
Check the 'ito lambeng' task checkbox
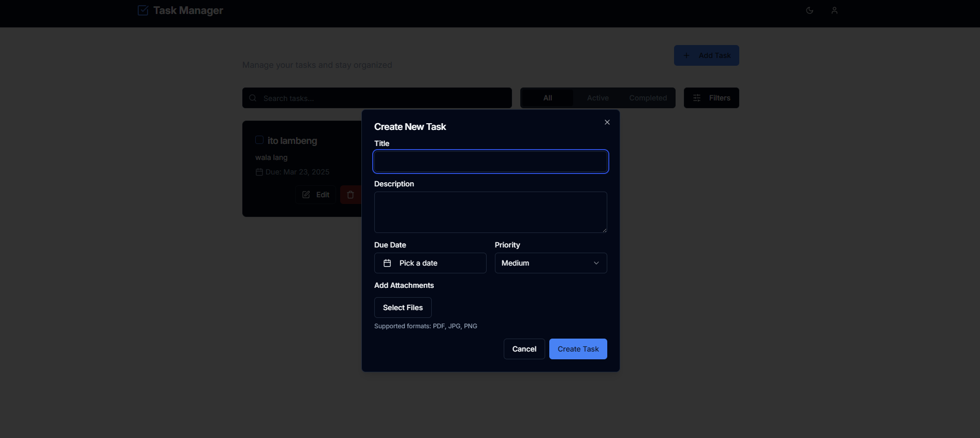pos(259,140)
